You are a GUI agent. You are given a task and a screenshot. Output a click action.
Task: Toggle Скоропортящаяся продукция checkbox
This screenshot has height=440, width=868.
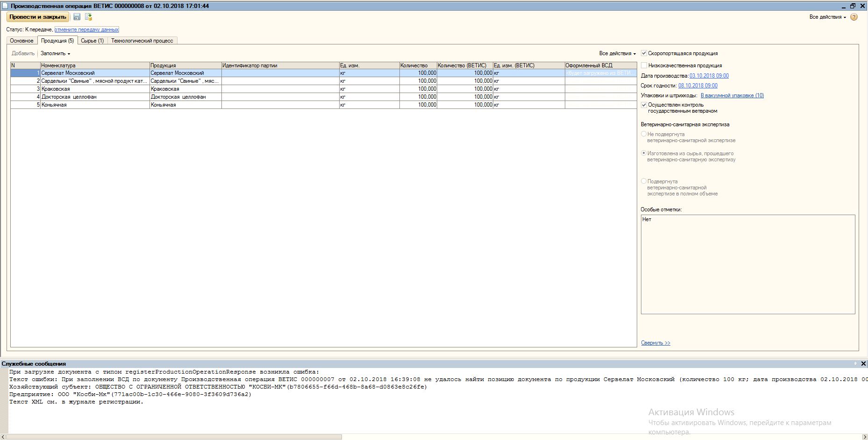pos(644,53)
